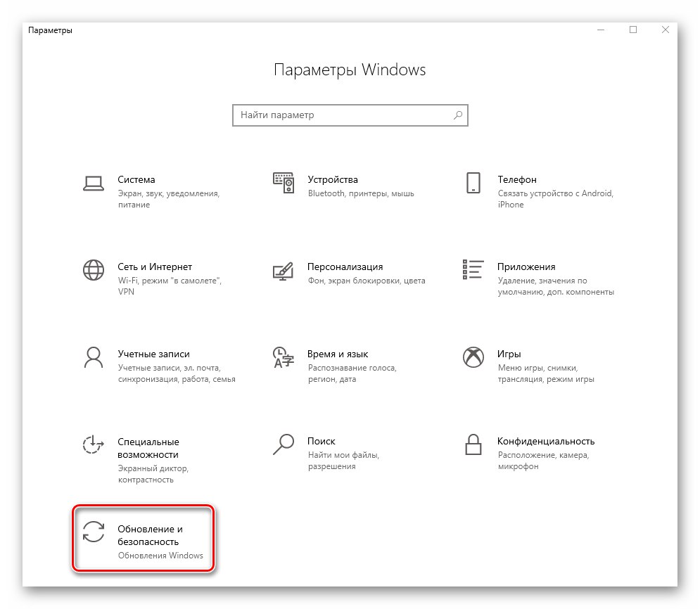Click the 'Параметры Windows' page title

click(x=350, y=70)
